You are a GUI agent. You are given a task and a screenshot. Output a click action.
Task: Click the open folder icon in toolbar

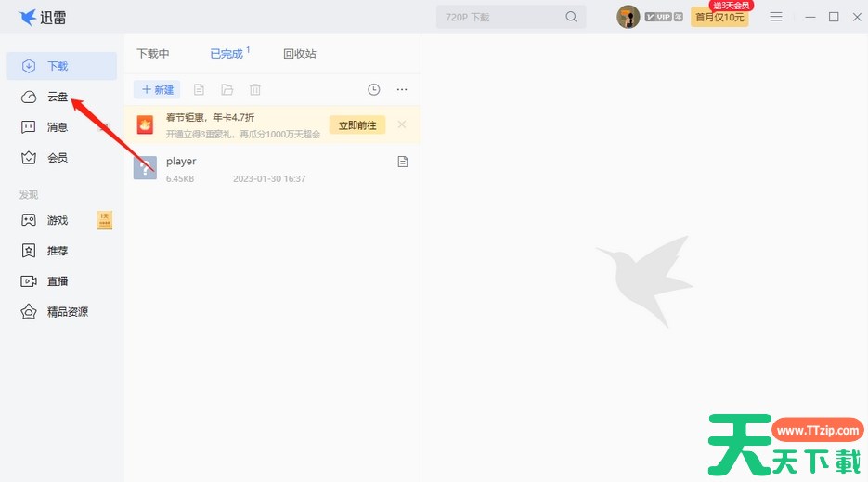227,90
